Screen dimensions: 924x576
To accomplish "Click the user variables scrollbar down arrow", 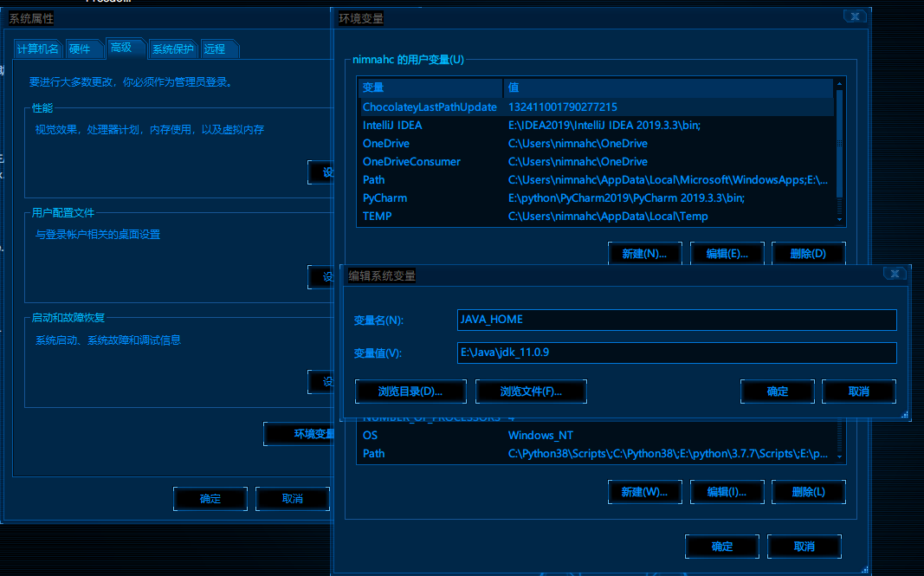I will tap(840, 220).
